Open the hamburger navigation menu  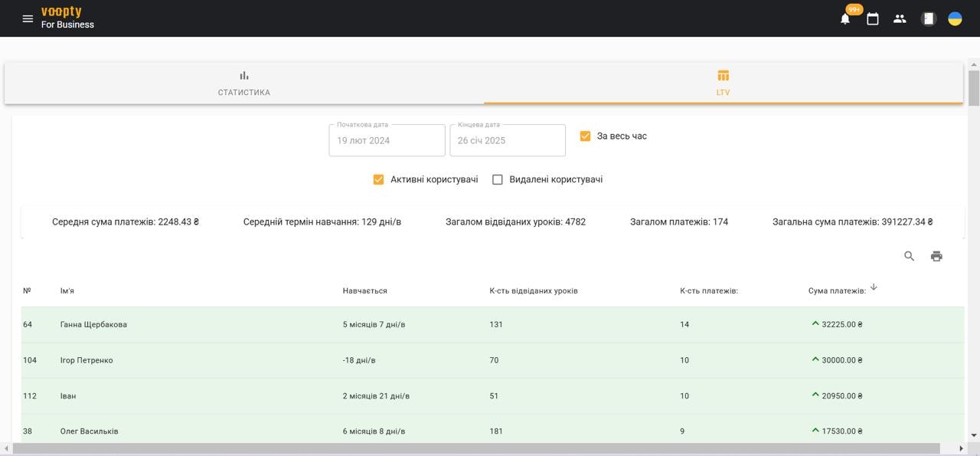tap(28, 18)
